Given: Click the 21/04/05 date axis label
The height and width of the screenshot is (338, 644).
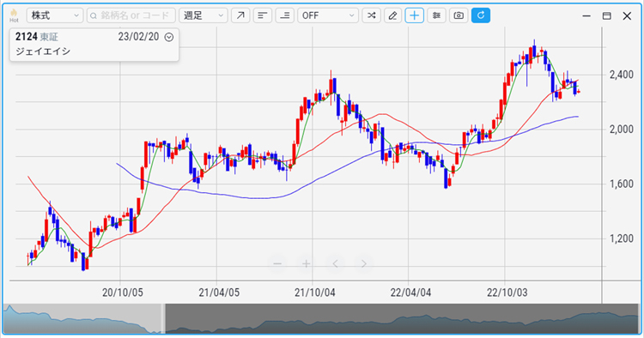Looking at the screenshot, I should click(219, 293).
